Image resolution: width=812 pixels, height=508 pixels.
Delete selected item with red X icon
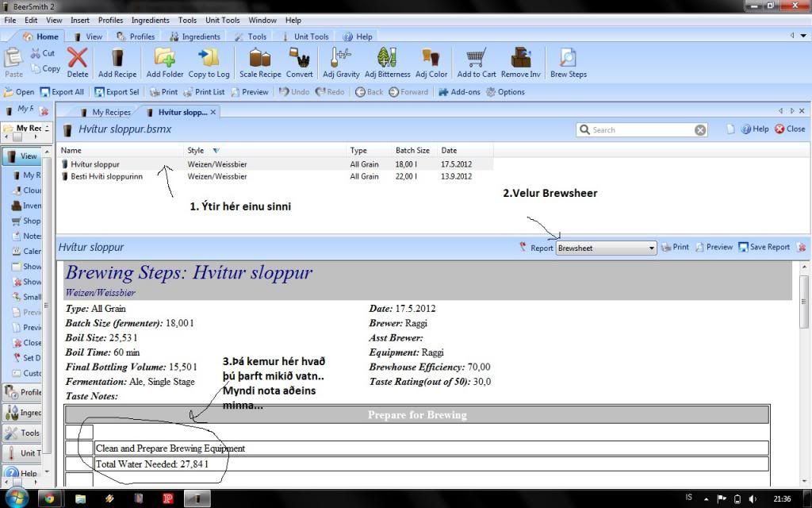(x=78, y=62)
